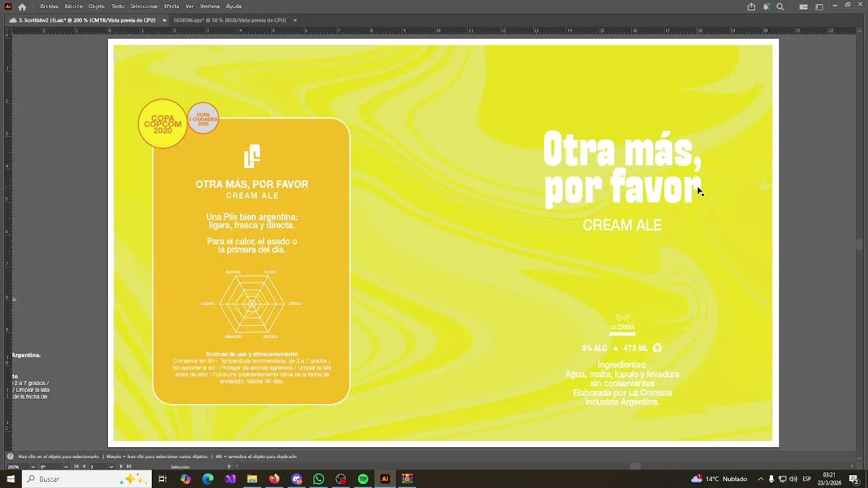868x488 pixels.
Task: Open the Ver menu
Action: click(x=190, y=6)
